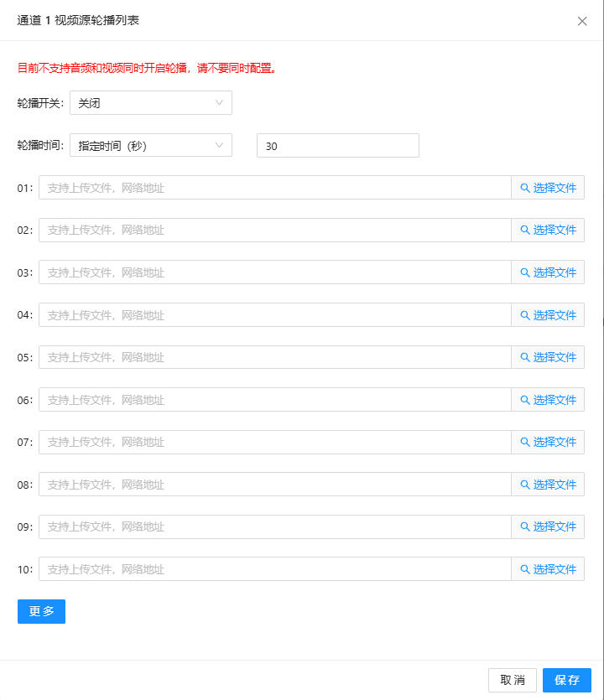Click the 选择文件 button in row 09
Screen dimensions: 604x700
point(548,526)
